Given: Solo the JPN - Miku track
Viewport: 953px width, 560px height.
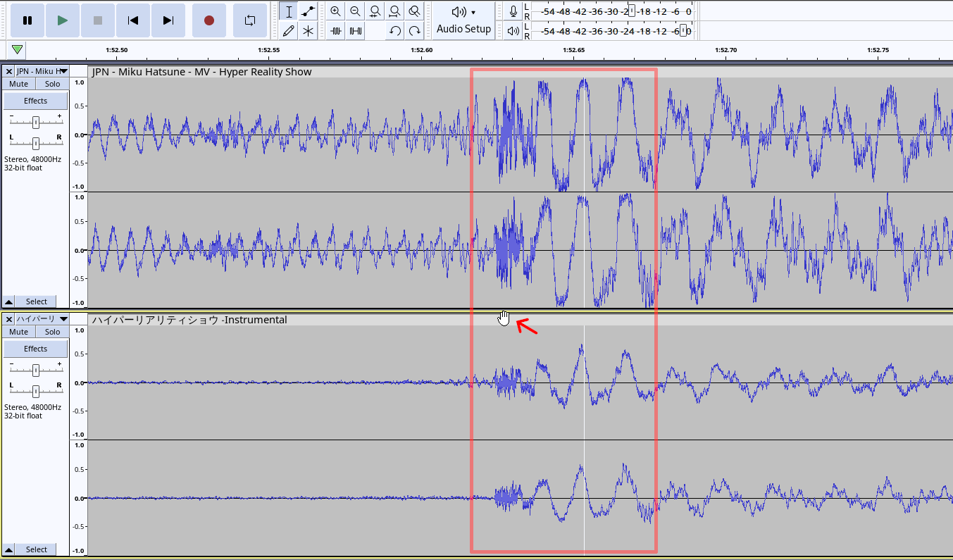Looking at the screenshot, I should coord(53,84).
